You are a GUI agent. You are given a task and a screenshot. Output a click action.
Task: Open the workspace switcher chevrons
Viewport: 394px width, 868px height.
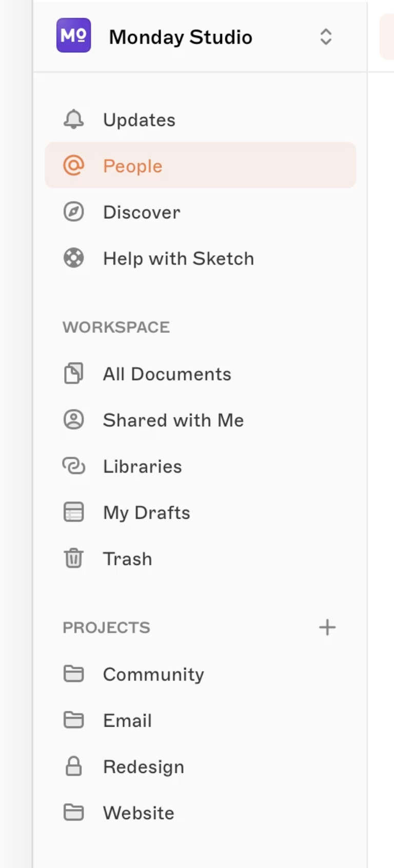(x=326, y=37)
